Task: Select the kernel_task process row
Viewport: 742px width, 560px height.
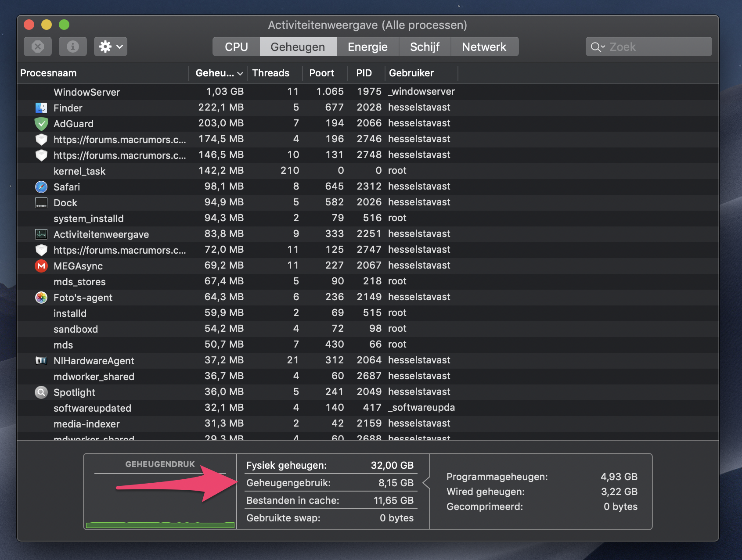Action: pyautogui.click(x=368, y=171)
